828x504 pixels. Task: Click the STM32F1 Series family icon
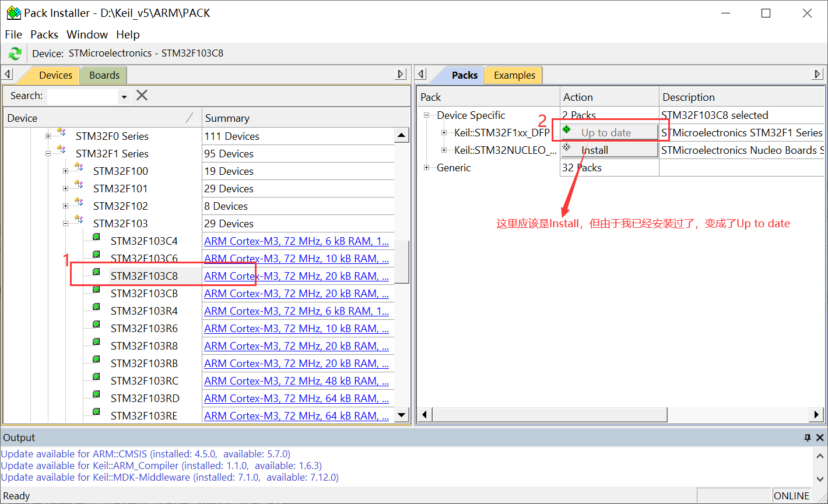[61, 150]
